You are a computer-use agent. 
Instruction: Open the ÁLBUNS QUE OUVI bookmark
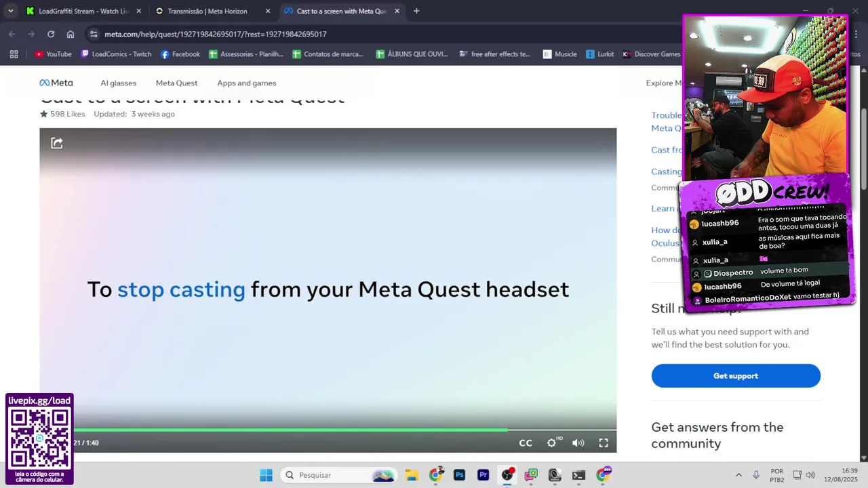pos(412,54)
